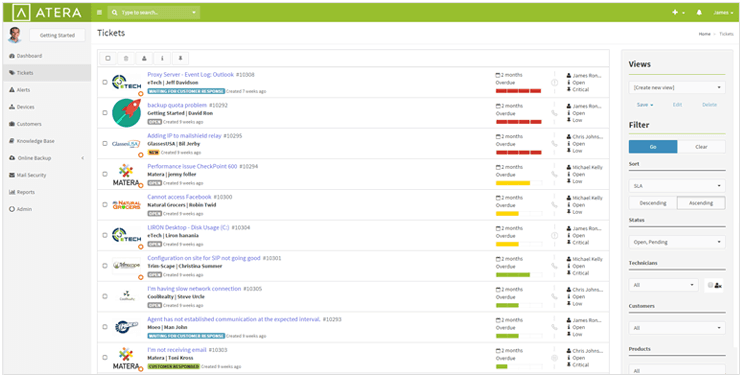Click orange status ring on eTech #10304 logo
This screenshot has height=377, width=742.
coord(141,246)
